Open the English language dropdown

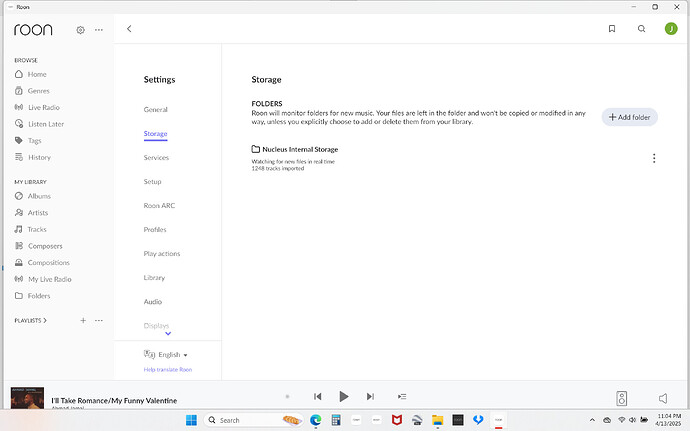pos(166,354)
